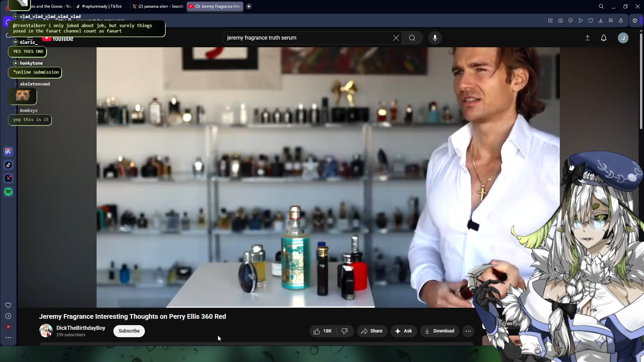The width and height of the screenshot is (644, 362).
Task: Select the 'Jeremy Fragrance' YouTube tab
Action: point(215,6)
